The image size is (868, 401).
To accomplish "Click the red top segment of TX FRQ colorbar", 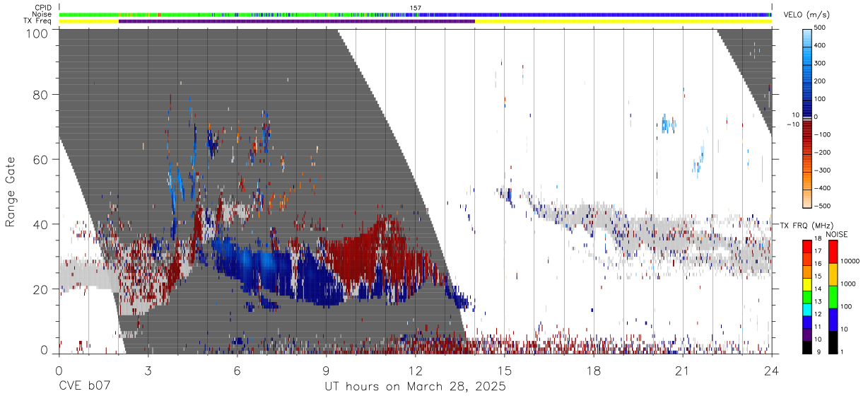I will click(x=807, y=247).
